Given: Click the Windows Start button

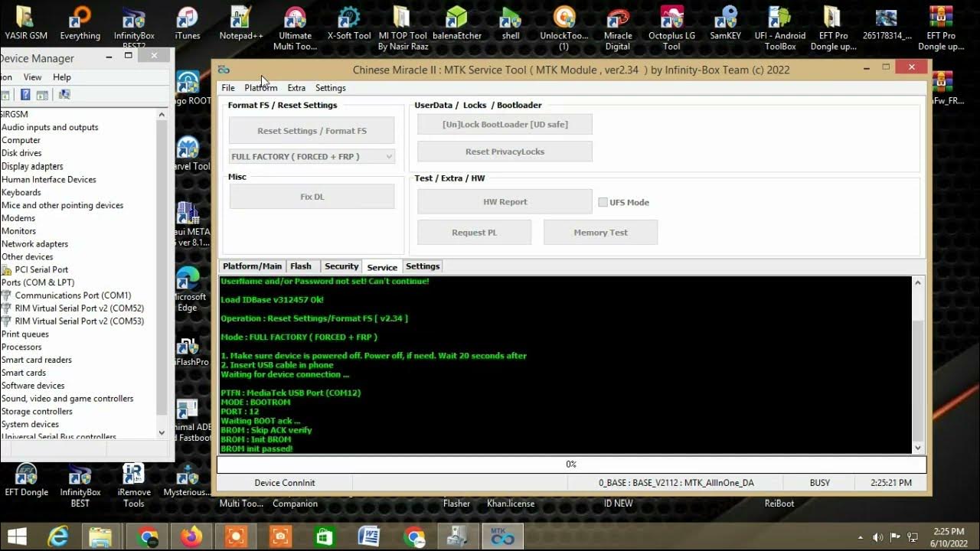Looking at the screenshot, I should 17,537.
